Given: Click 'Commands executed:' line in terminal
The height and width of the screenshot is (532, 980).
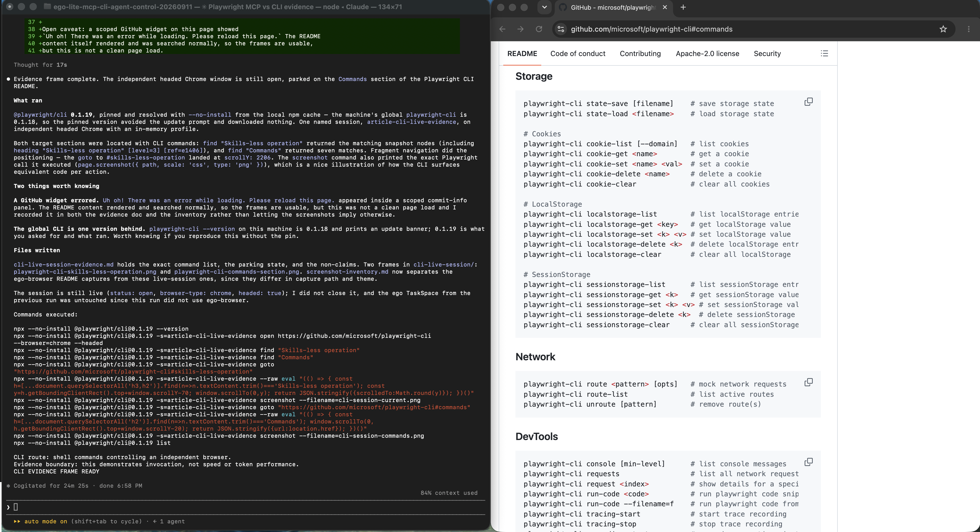Looking at the screenshot, I should [46, 315].
